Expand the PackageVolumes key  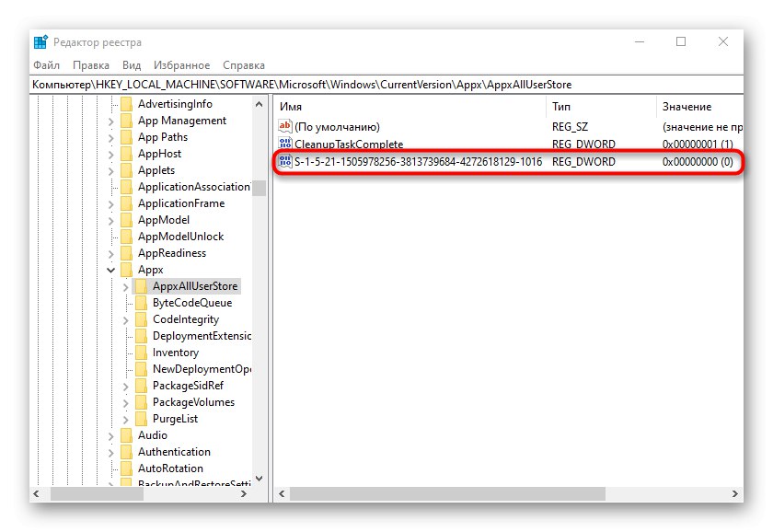tap(126, 403)
